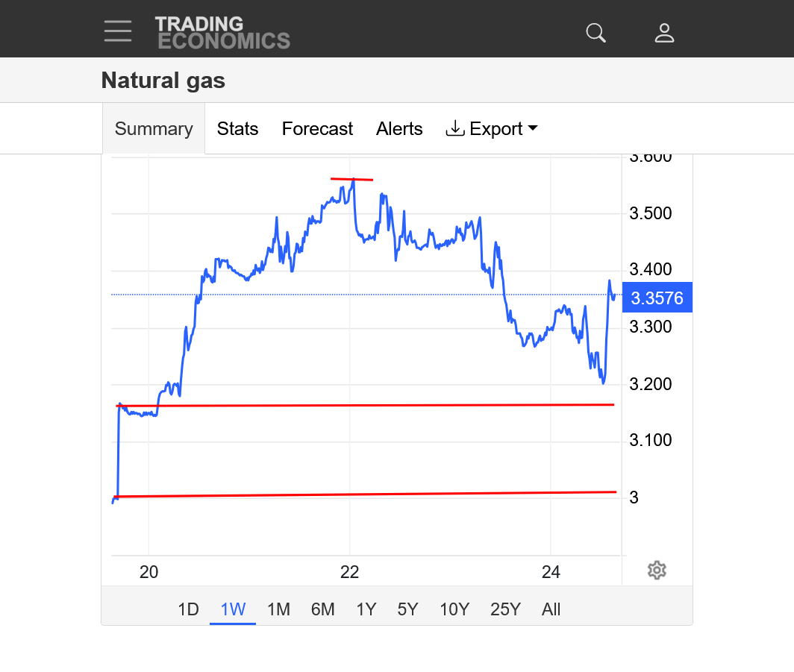
Task: Open chart settings gear icon
Action: click(657, 571)
